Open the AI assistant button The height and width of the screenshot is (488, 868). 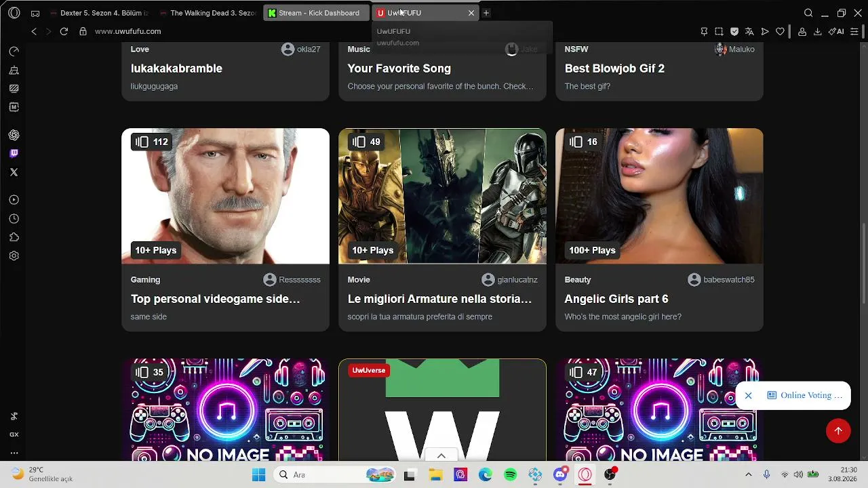[836, 31]
